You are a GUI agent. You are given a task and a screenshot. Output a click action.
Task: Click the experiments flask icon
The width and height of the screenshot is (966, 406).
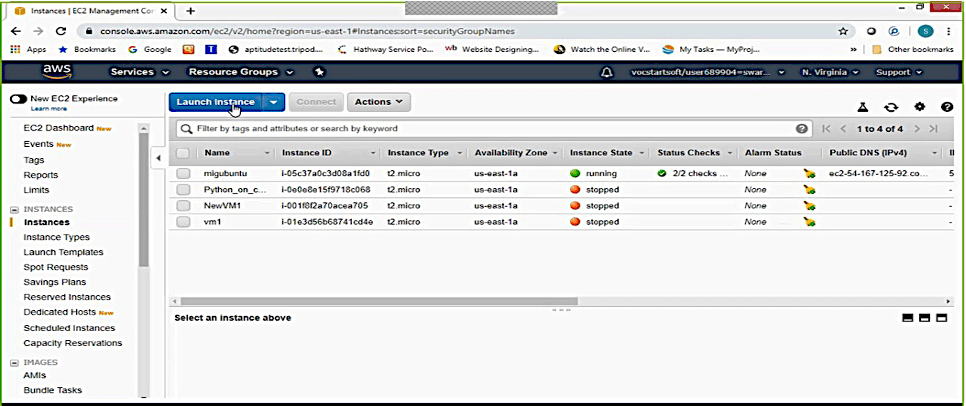[x=862, y=106]
